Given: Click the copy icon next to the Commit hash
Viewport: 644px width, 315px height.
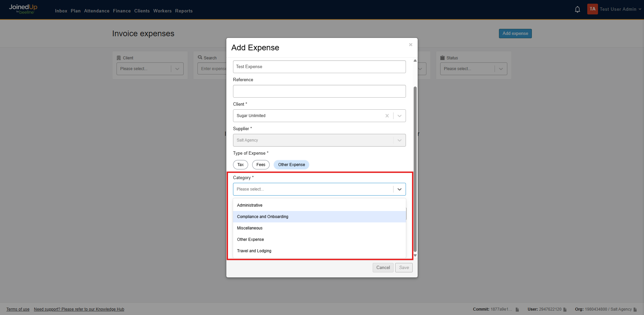Looking at the screenshot, I should pos(517,309).
